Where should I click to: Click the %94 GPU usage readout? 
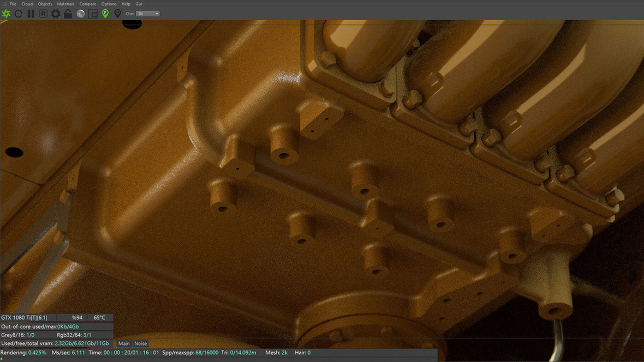point(77,317)
